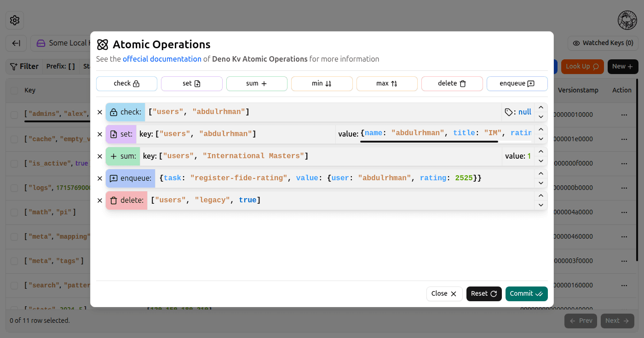The image size is (644, 338).
Task: Open the user avatar menu
Action: [627, 20]
